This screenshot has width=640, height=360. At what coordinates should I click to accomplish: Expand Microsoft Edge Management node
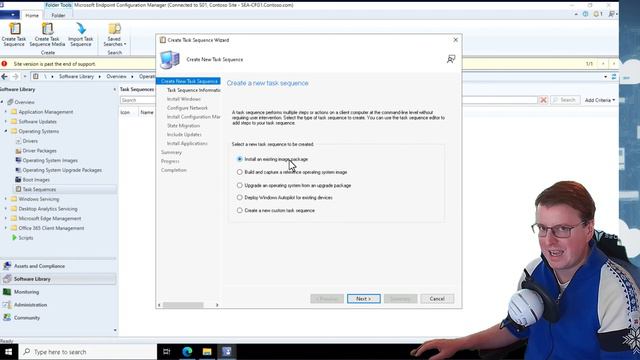click(x=6, y=219)
